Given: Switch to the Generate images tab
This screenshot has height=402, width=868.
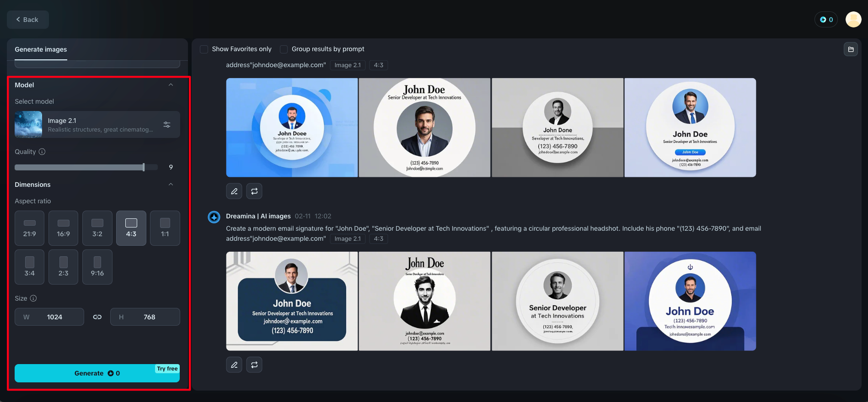Looking at the screenshot, I should tap(41, 49).
